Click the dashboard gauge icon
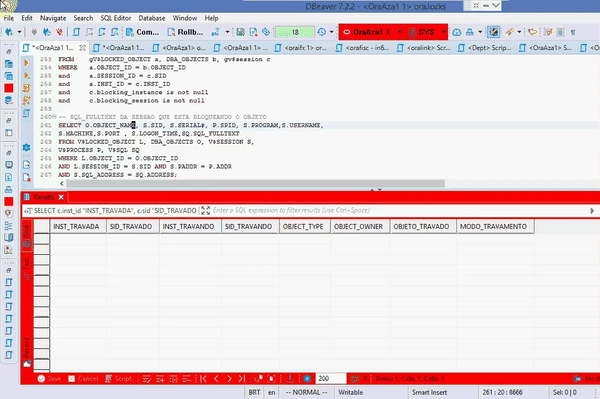 point(457,32)
